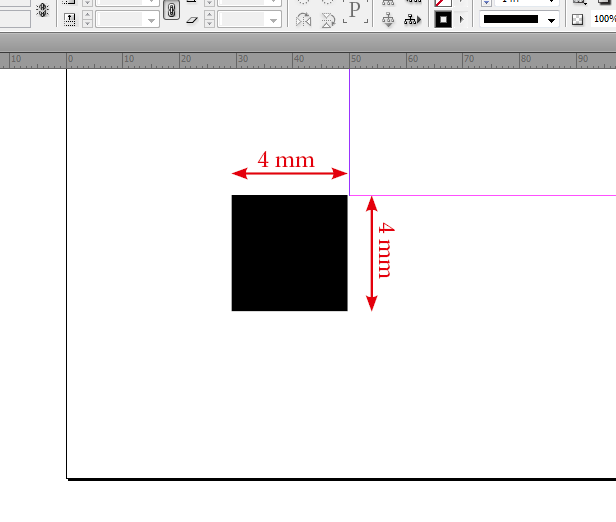
Task: Click the Opacity checkerboard icon
Action: [577, 19]
